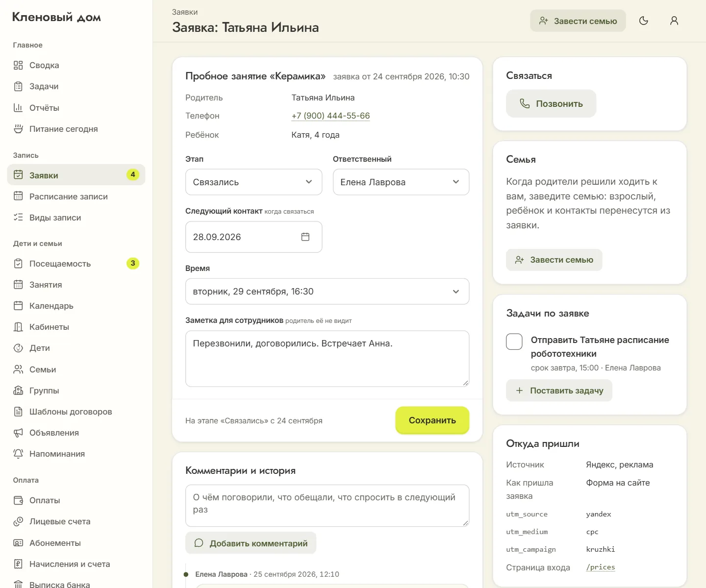This screenshot has width=706, height=588.
Task: Follow the Заявки breadcrumb above the title
Action: pyautogui.click(x=185, y=12)
